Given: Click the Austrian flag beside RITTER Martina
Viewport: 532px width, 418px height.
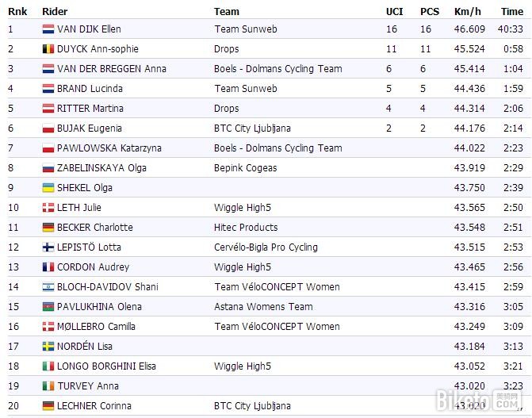Looking at the screenshot, I should [48, 109].
